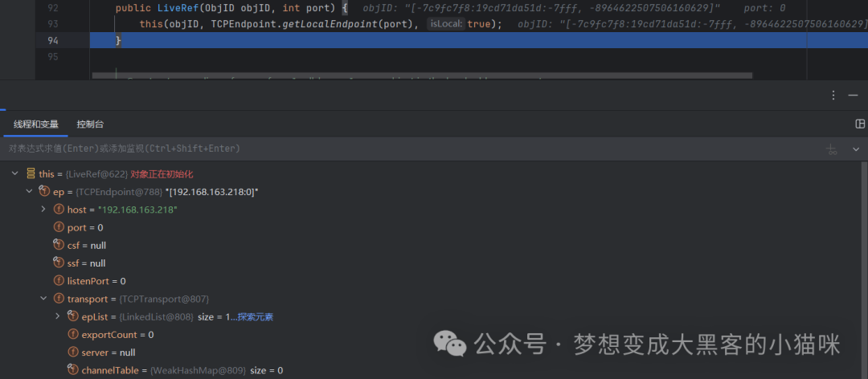The height and width of the screenshot is (379, 868).
Task: Minimize the debug tool window
Action: (x=853, y=96)
